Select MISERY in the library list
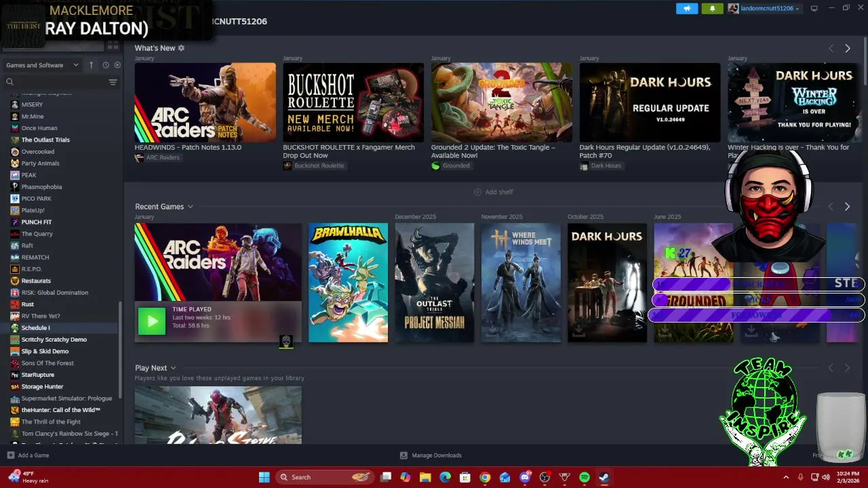This screenshot has width=868, height=488. click(32, 104)
